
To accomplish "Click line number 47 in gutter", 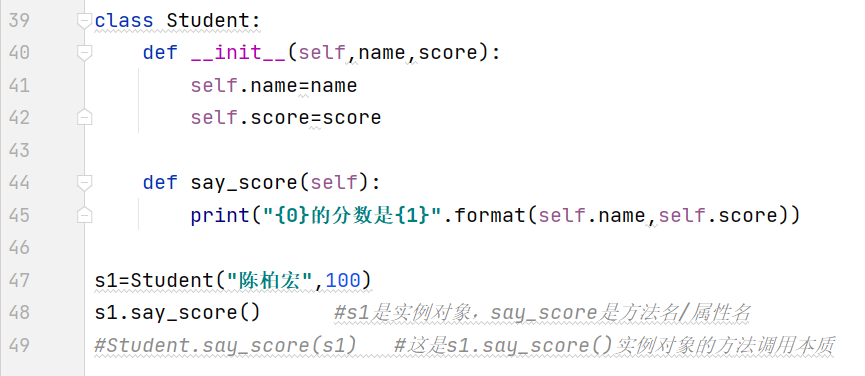I will (x=20, y=280).
